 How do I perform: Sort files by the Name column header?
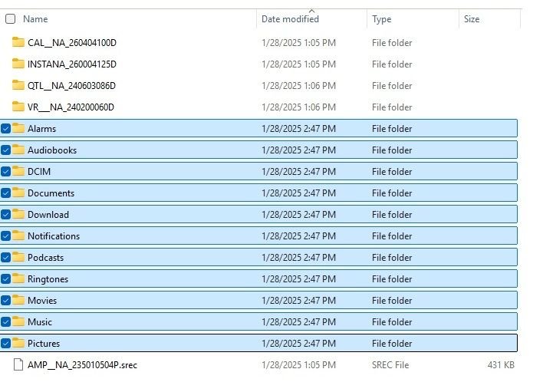[x=35, y=18]
